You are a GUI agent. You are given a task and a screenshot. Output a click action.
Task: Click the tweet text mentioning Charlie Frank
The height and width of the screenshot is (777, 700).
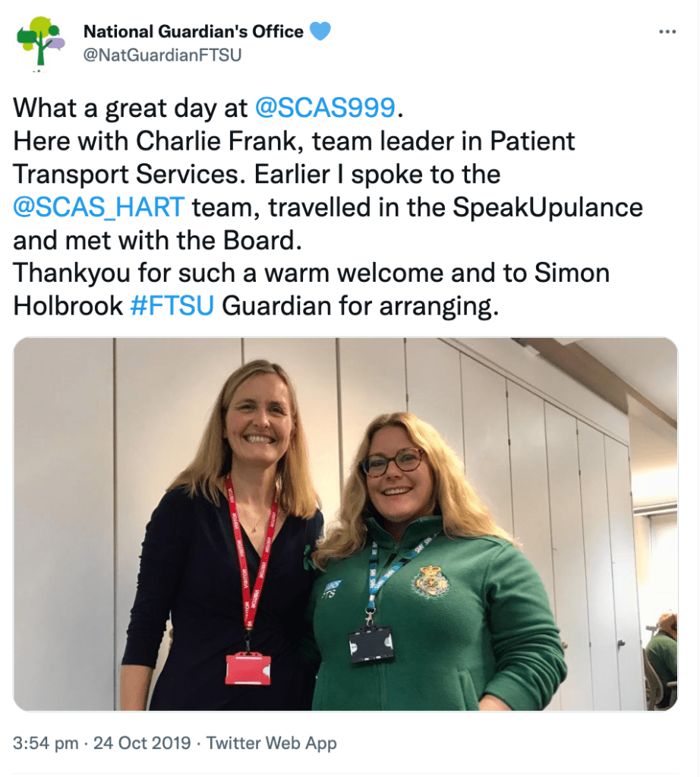tap(294, 157)
